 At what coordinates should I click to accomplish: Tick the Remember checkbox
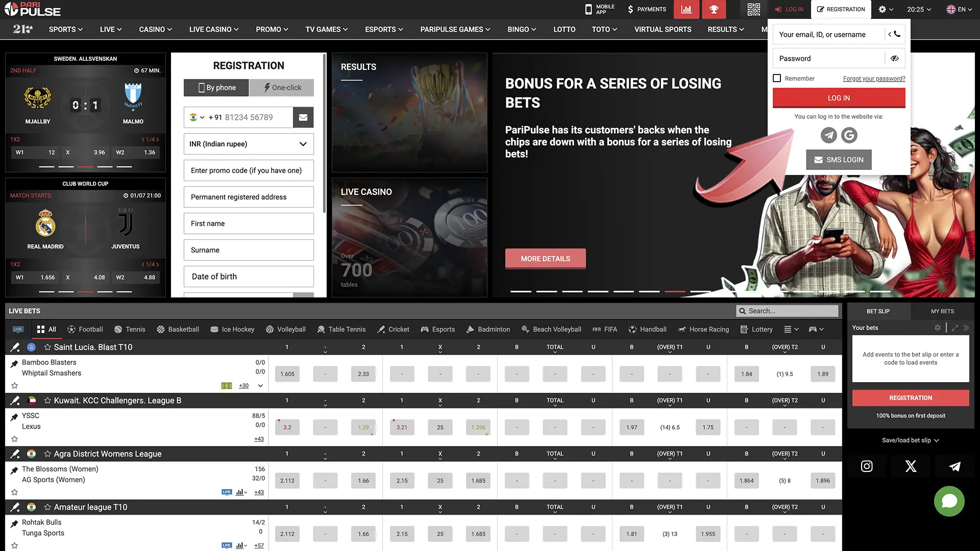[777, 78]
